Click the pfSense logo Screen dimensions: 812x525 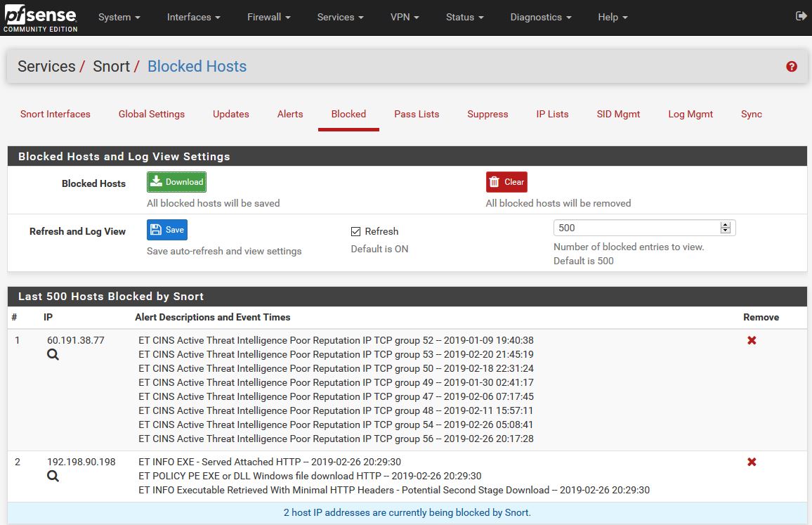click(41, 18)
